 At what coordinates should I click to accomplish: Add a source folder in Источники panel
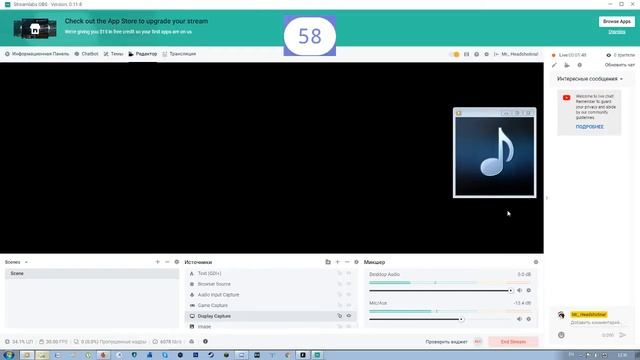[x=328, y=262]
